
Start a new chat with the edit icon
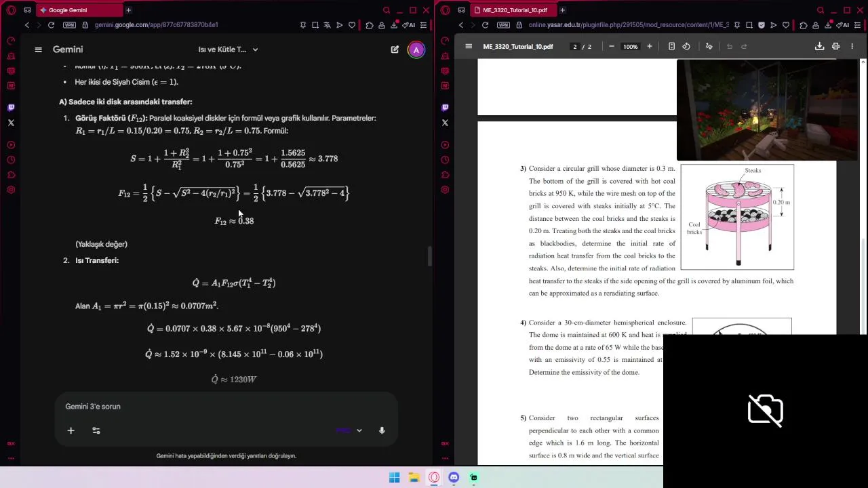[x=395, y=49]
